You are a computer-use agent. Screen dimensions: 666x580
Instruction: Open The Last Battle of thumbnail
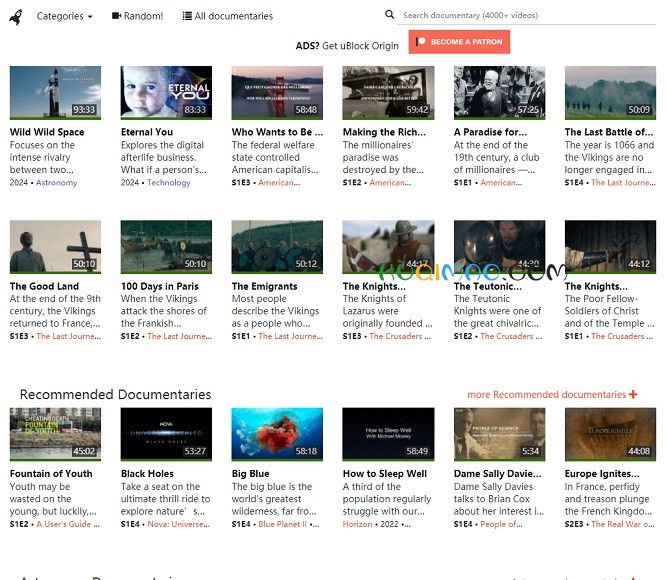(610, 93)
